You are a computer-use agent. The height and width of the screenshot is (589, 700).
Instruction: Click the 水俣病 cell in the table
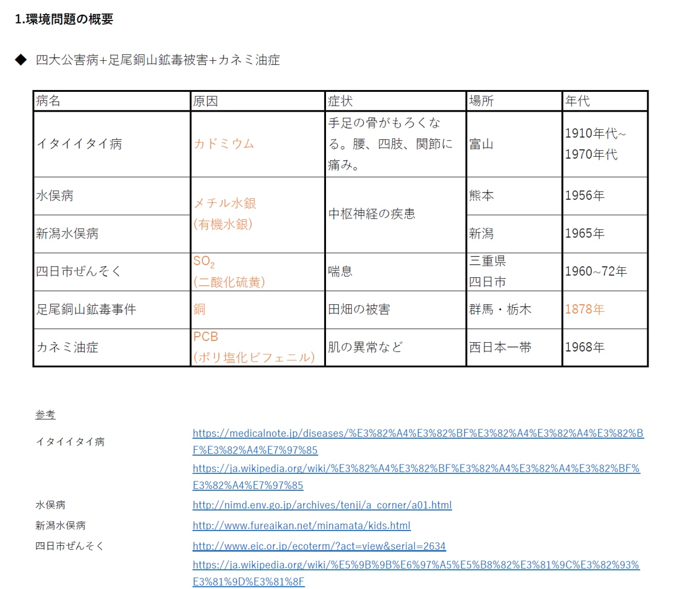click(112, 196)
